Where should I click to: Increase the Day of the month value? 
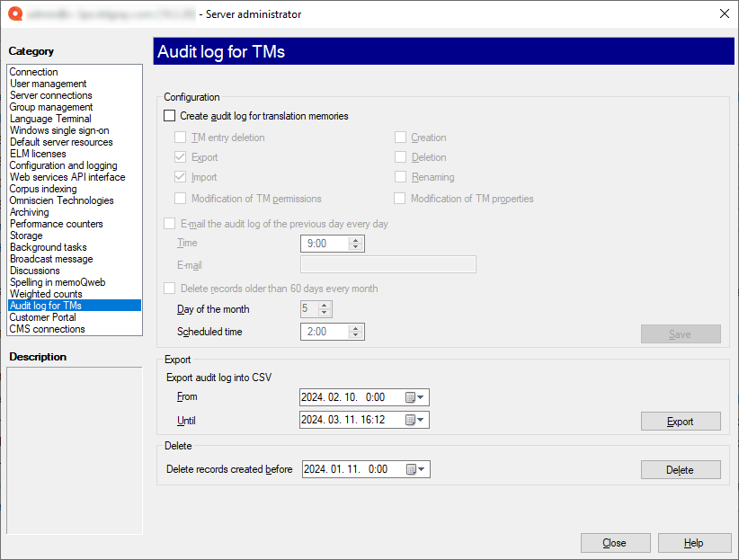325,306
